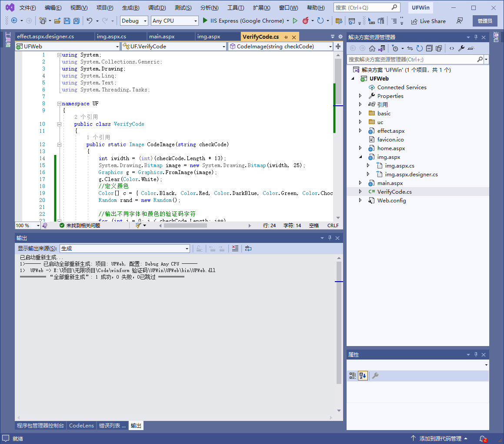The image size is (504, 444).
Task: Save the current file with the disk icon
Action: (67, 21)
